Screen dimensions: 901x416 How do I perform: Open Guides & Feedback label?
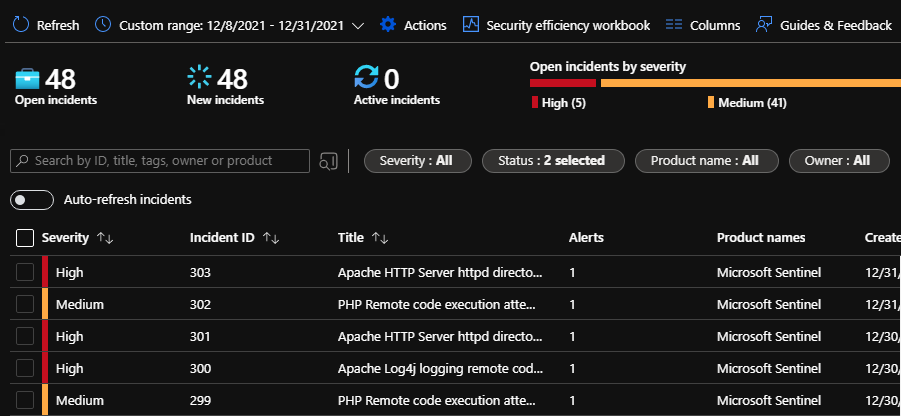pos(835,25)
